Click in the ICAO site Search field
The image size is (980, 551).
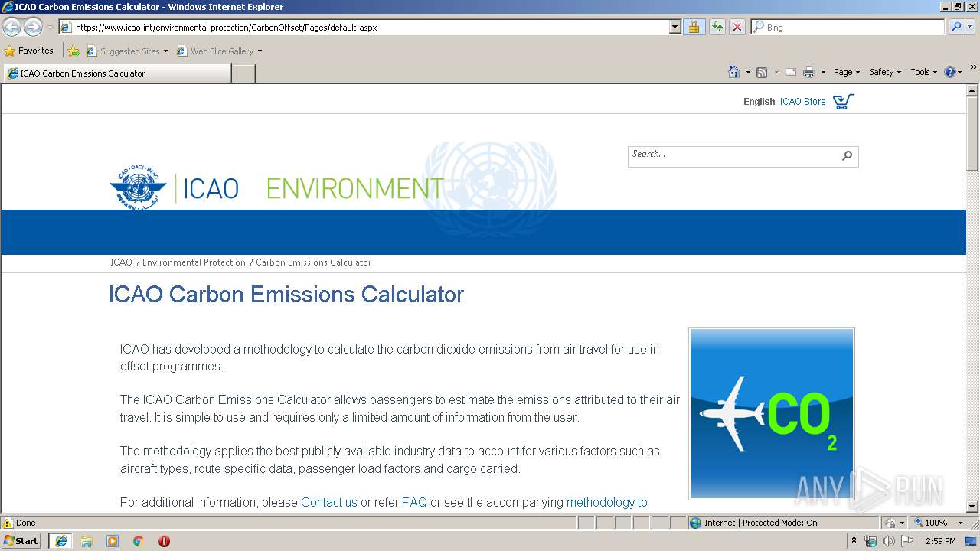coord(733,156)
